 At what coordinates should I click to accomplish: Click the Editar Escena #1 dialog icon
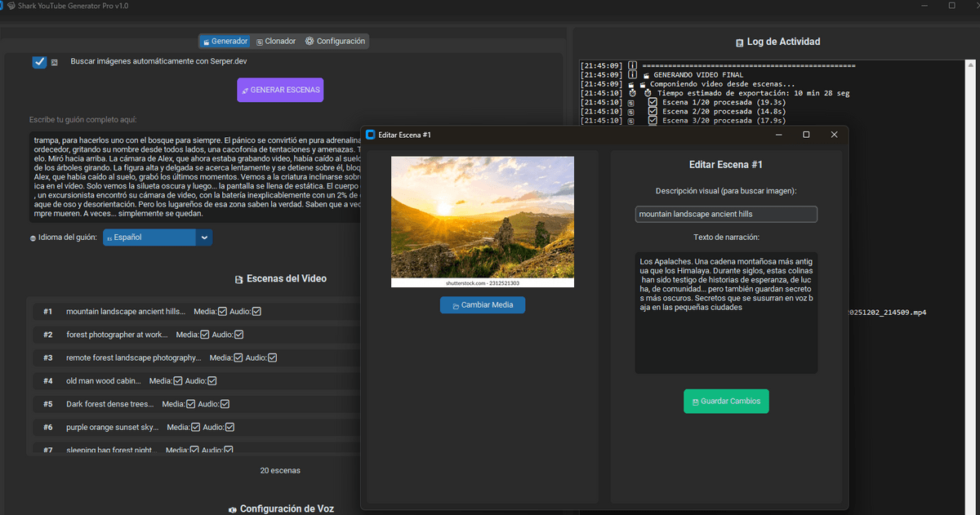370,135
